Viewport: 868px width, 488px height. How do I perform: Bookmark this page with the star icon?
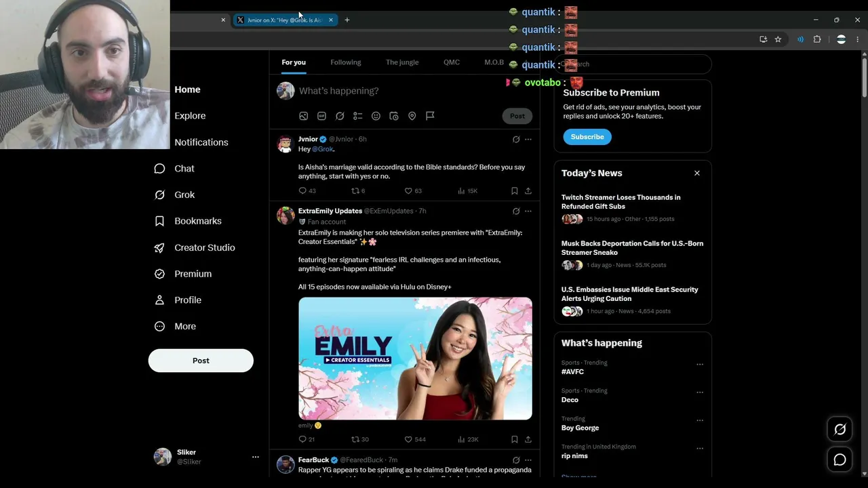pyautogui.click(x=778, y=39)
